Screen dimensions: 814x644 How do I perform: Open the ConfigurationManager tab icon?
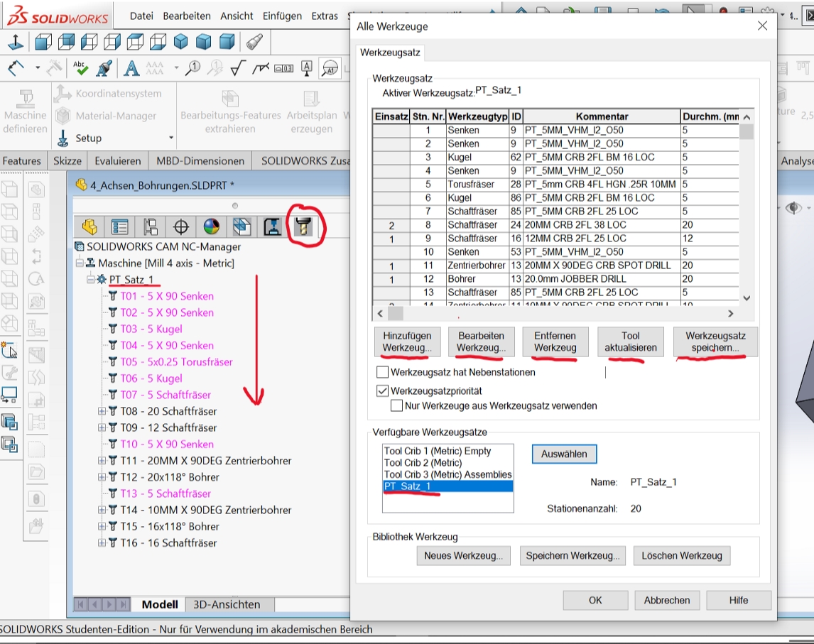[x=151, y=227]
